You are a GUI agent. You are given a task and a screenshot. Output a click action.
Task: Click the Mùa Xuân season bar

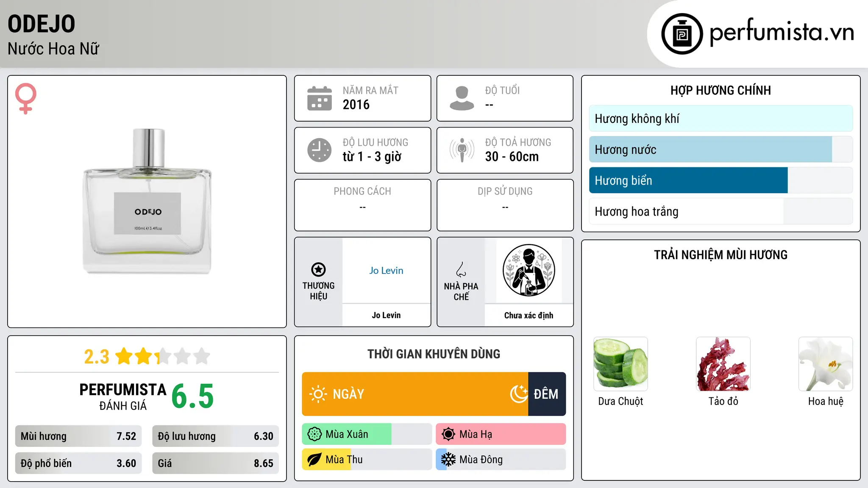pyautogui.click(x=367, y=434)
